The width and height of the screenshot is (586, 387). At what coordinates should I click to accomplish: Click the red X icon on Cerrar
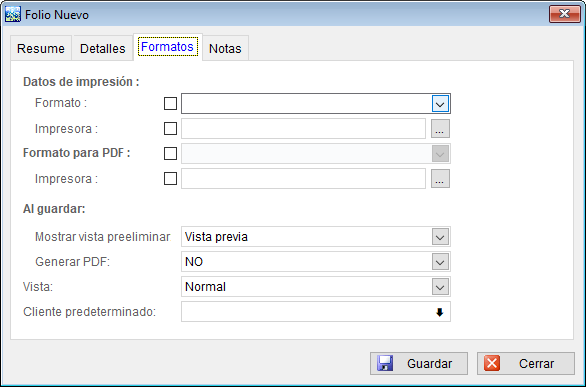492,363
